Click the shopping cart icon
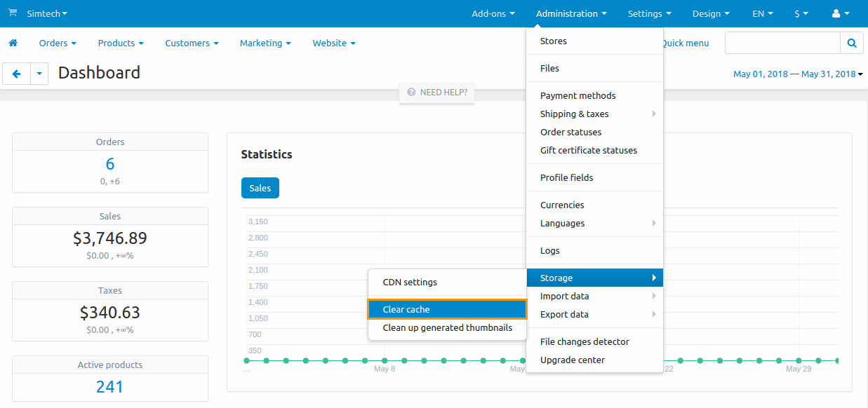Viewport: 868px width, 408px height. click(x=12, y=13)
